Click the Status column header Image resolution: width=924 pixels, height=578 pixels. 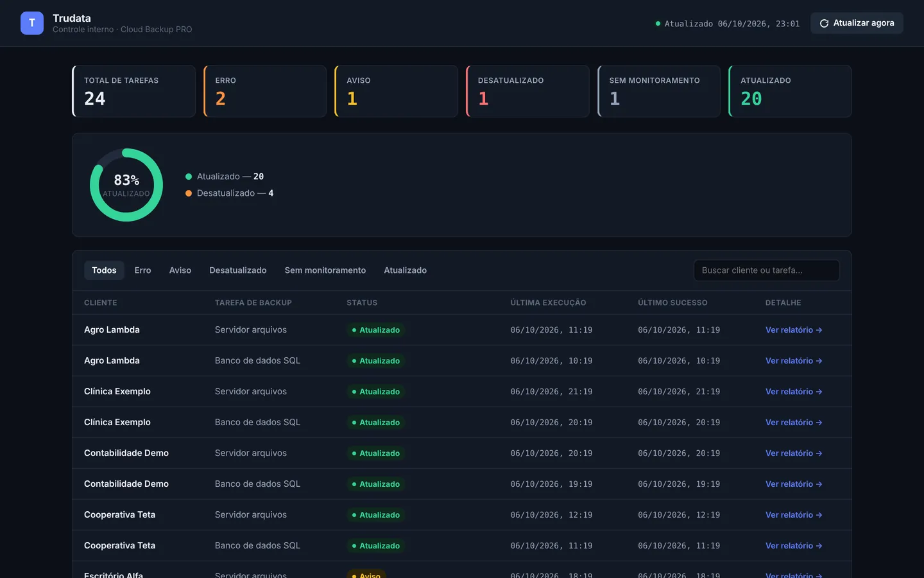[x=362, y=302]
